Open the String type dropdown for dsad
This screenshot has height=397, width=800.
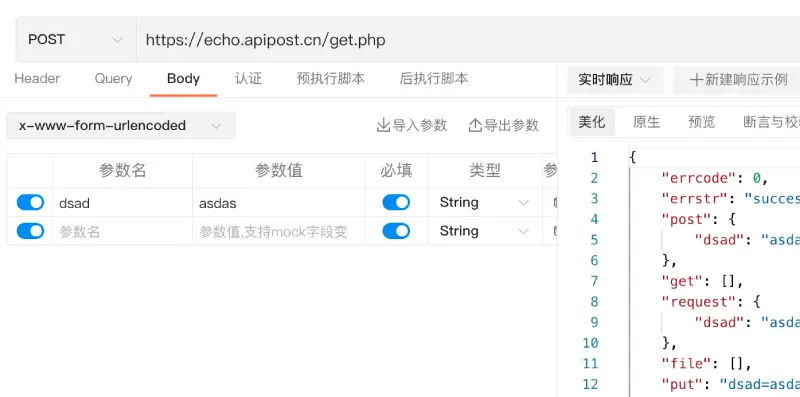click(484, 203)
